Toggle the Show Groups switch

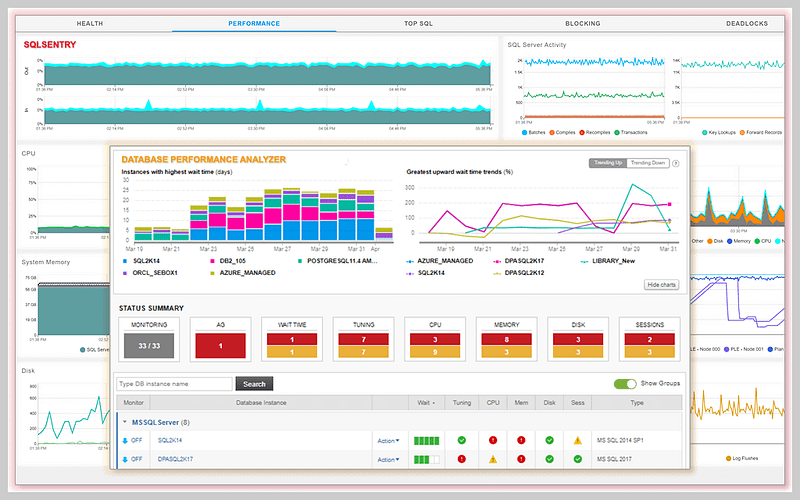[x=626, y=384]
